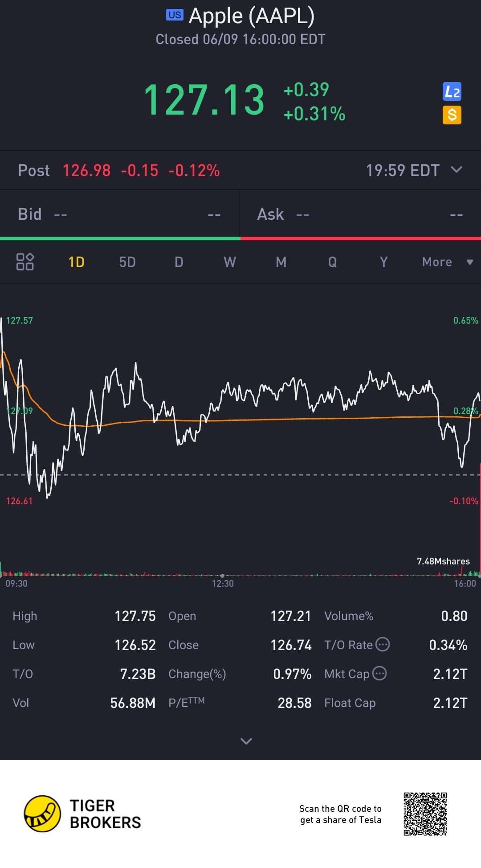Tap the 12:30 time axis marker
Viewport: 481px width, 868px height.
pyautogui.click(x=223, y=583)
